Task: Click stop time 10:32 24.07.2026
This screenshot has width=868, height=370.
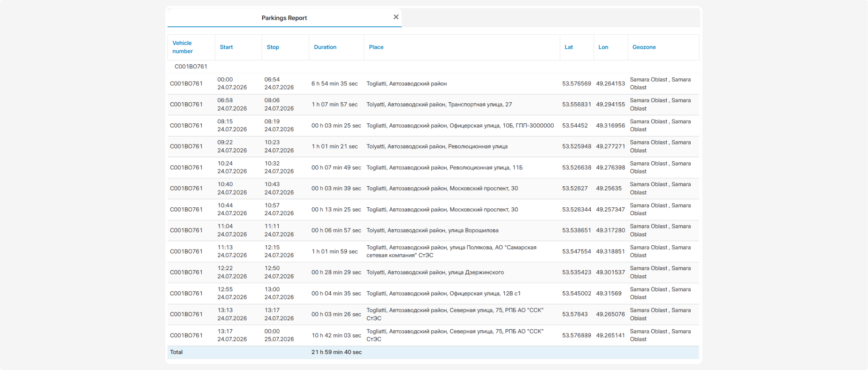Action: point(279,167)
